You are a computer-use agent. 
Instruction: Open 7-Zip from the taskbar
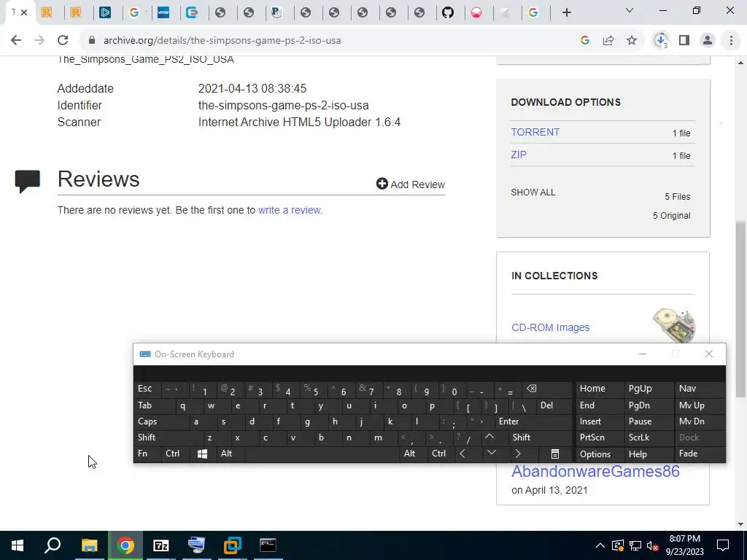coord(161,545)
